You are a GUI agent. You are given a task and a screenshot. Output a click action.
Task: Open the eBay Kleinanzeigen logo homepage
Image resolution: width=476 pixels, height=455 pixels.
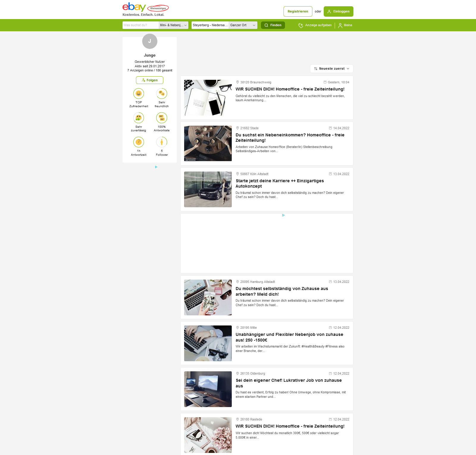(145, 7)
